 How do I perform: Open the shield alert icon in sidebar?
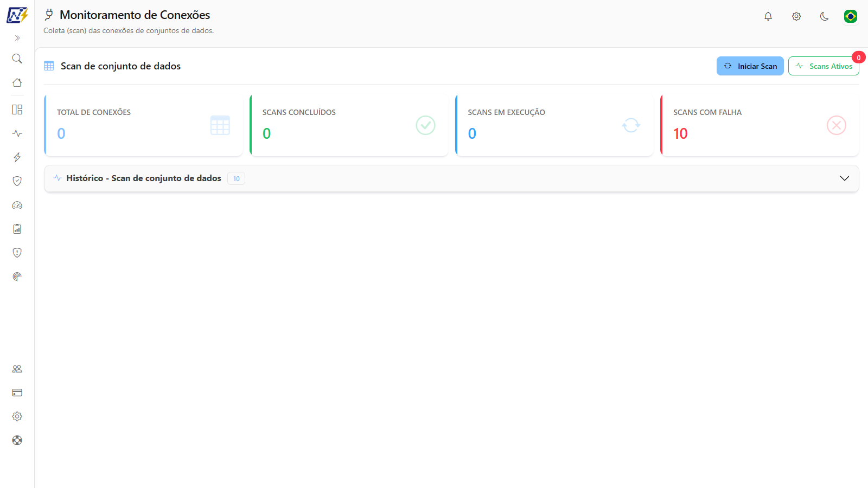tap(17, 253)
